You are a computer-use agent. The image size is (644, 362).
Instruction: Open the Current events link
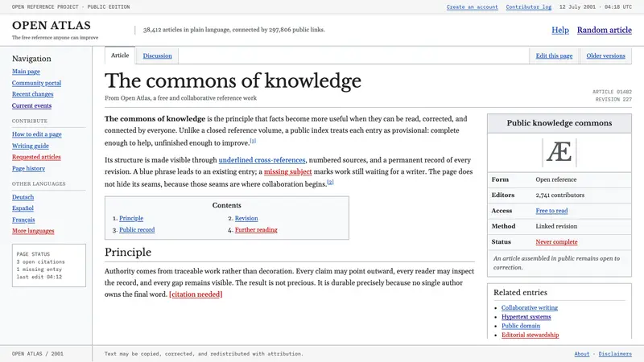click(31, 105)
